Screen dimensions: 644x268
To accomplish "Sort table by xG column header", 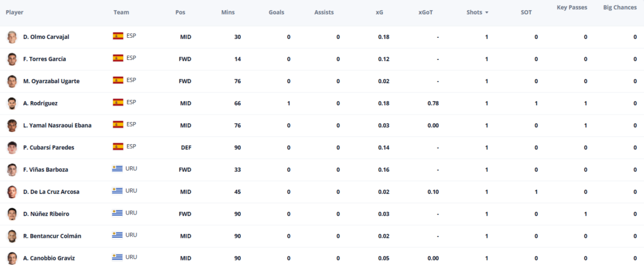I will (379, 13).
